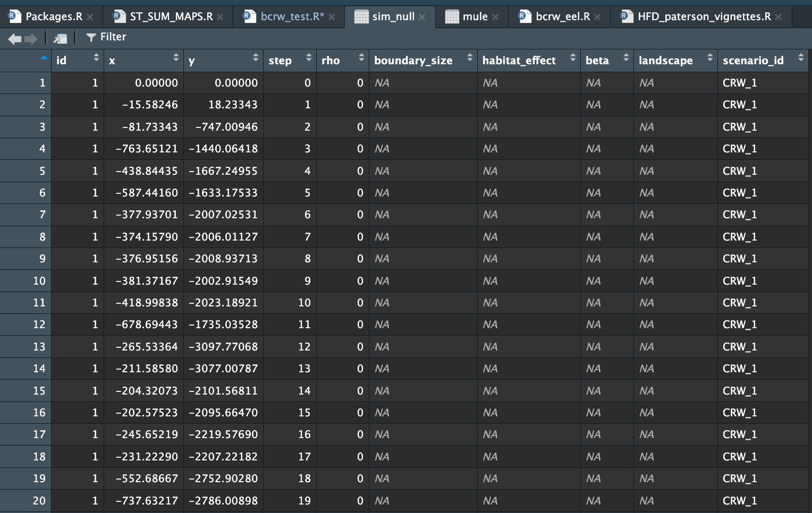The width and height of the screenshot is (812, 513).
Task: Click y value 18.23343
Action: point(233,105)
